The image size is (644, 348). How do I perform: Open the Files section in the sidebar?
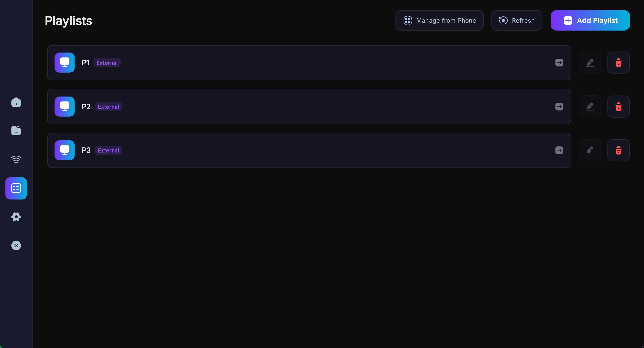coord(16,130)
